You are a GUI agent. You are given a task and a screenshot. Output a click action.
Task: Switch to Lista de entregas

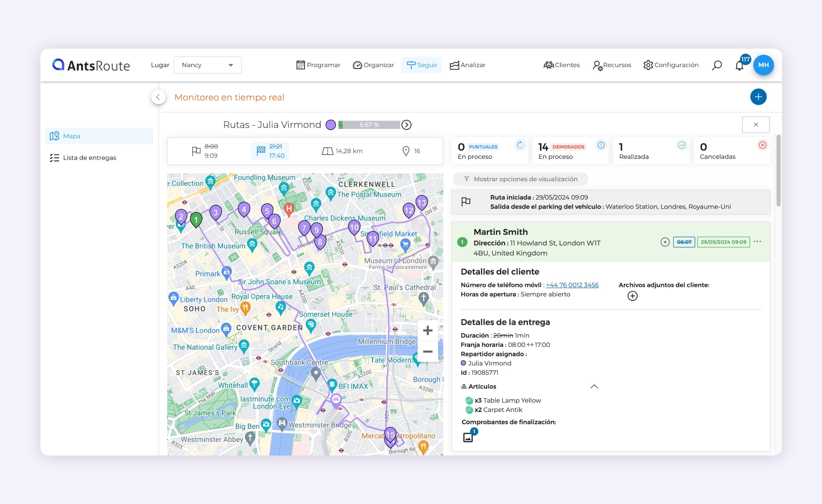click(90, 158)
